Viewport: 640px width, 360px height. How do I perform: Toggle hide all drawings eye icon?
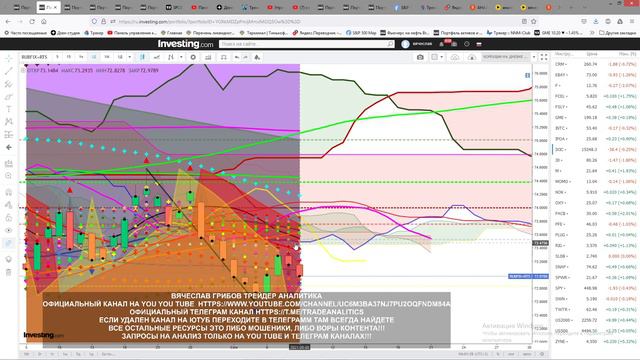click(9, 230)
